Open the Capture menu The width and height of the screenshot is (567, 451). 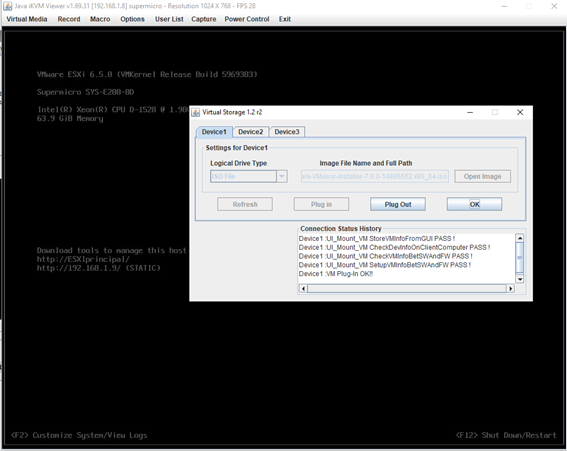click(204, 19)
